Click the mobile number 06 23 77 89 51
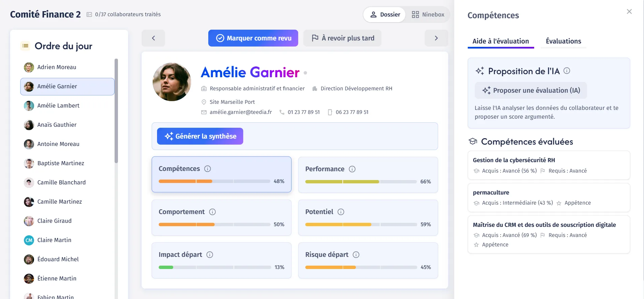This screenshot has height=299, width=644. pyautogui.click(x=352, y=112)
